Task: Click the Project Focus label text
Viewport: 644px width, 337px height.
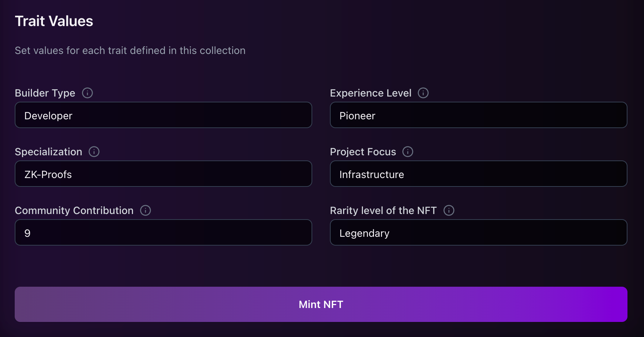Action: coord(363,152)
